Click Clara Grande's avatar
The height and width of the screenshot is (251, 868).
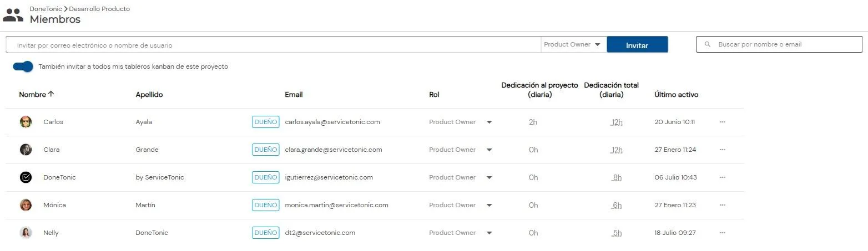(26, 150)
